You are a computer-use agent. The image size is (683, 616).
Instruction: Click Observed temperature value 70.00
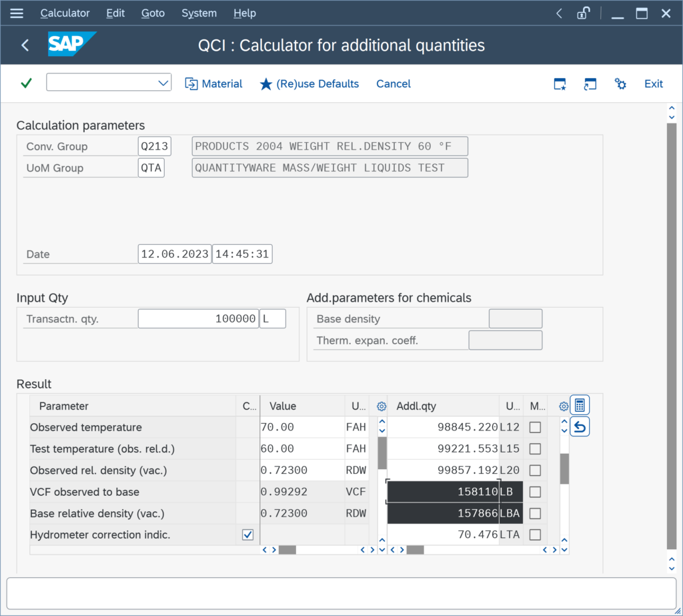(302, 427)
